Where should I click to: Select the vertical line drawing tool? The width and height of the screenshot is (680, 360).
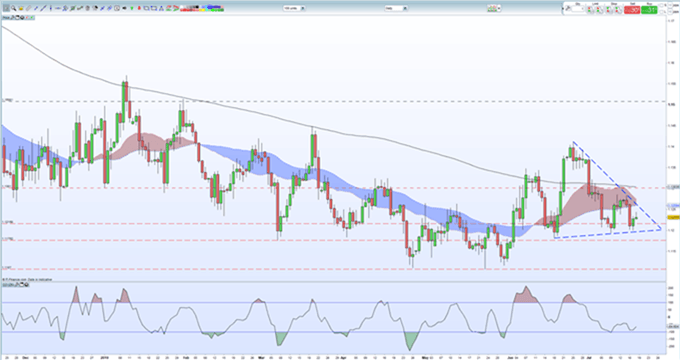point(51,8)
